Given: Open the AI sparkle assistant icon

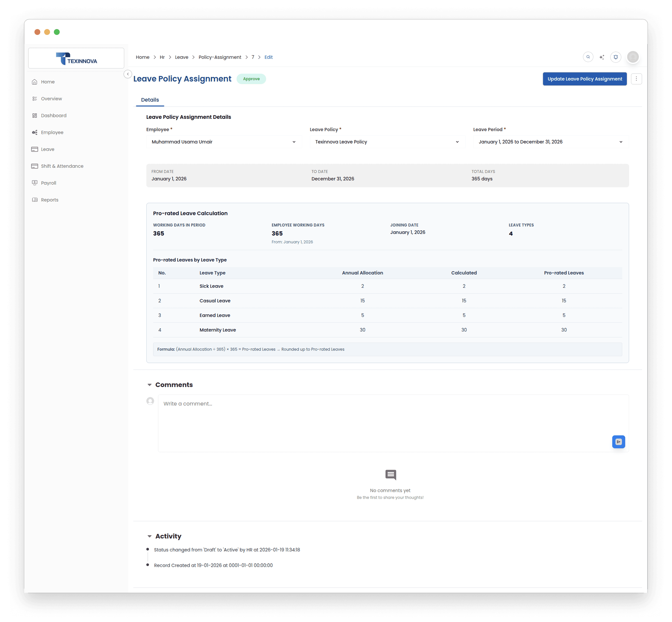Looking at the screenshot, I should (602, 57).
